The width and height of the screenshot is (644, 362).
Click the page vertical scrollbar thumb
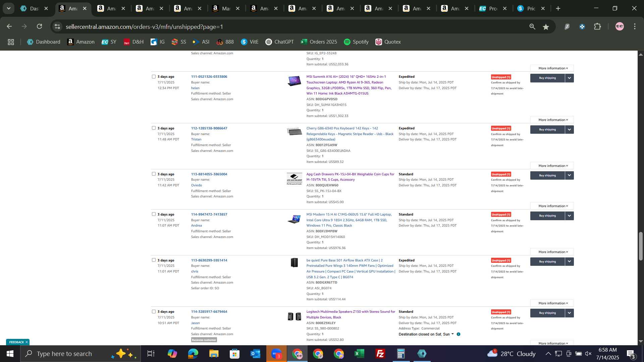[x=641, y=246]
